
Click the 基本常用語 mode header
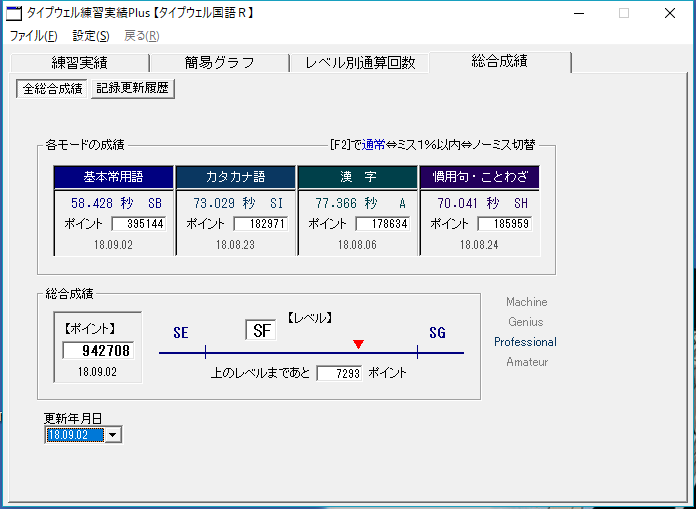[x=113, y=177]
